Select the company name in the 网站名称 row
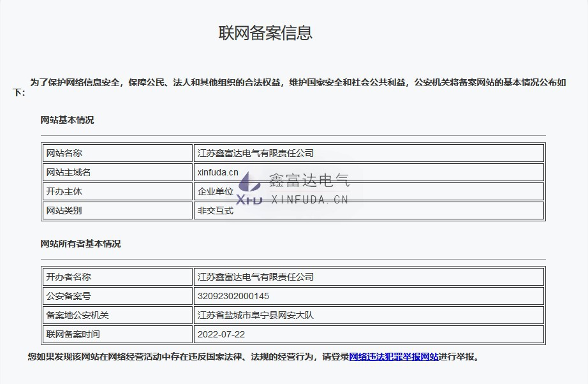This screenshot has width=588, height=384. (256, 153)
